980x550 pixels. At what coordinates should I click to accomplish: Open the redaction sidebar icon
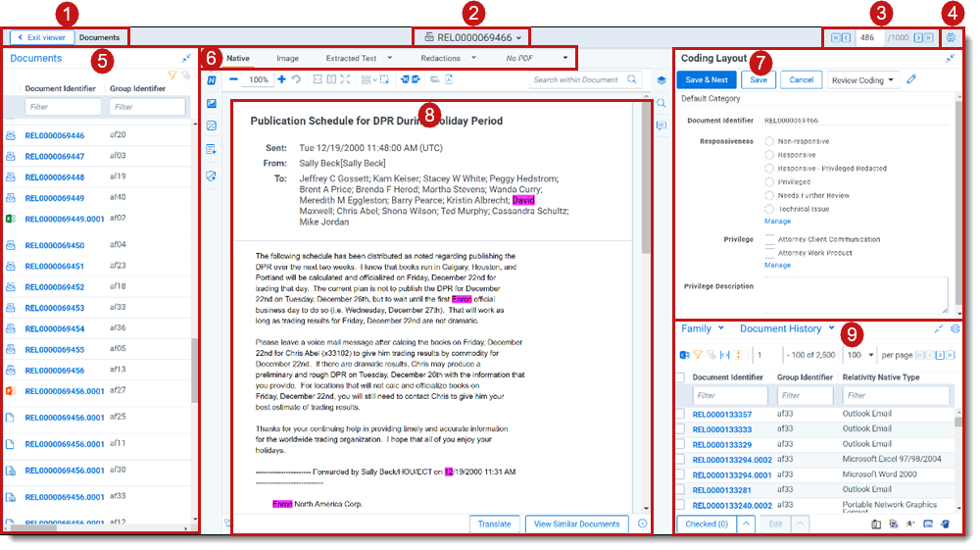point(212,125)
